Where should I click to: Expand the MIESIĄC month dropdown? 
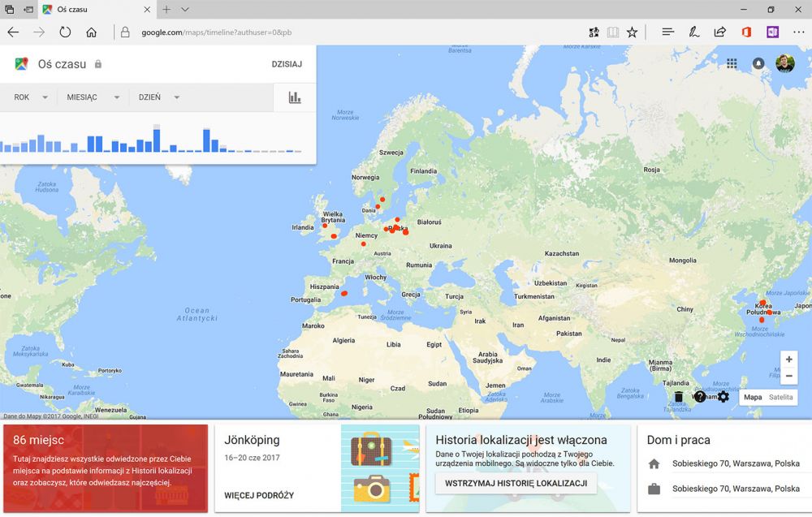pyautogui.click(x=93, y=97)
